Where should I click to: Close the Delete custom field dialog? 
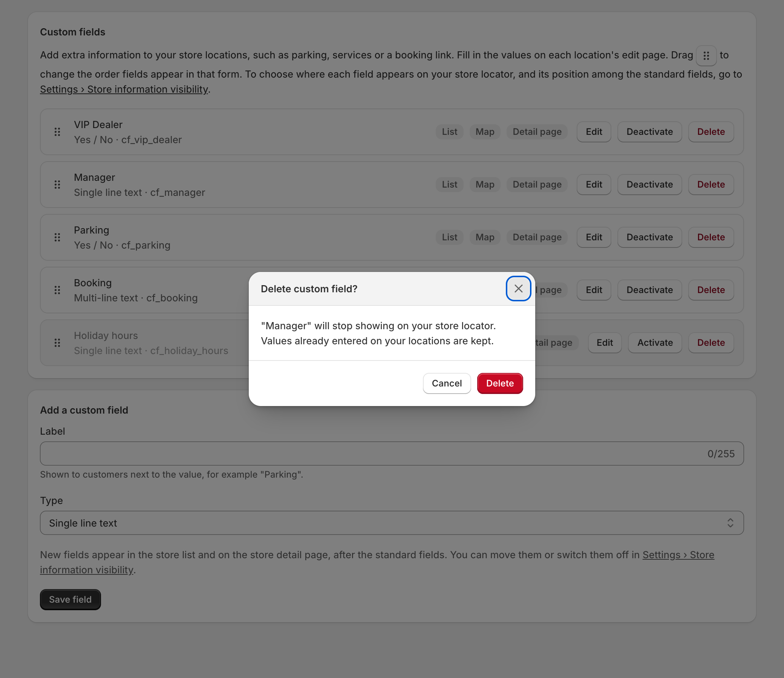(x=518, y=289)
